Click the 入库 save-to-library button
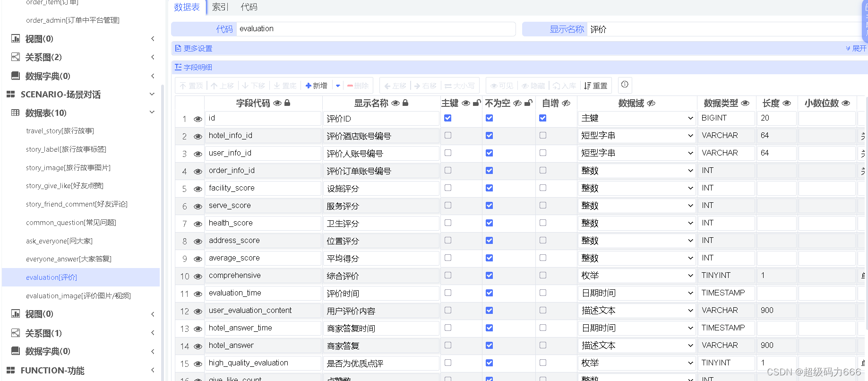 click(565, 86)
